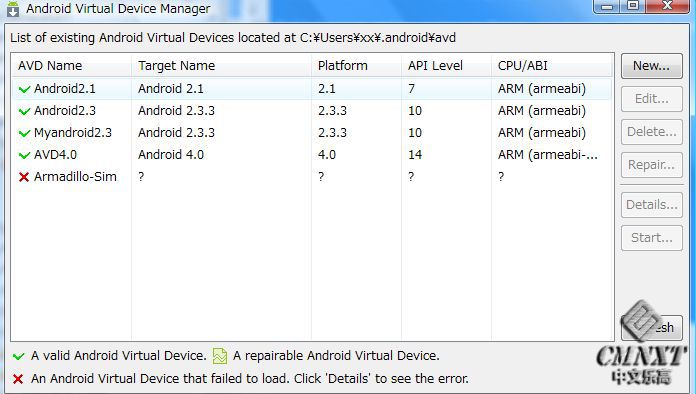The height and width of the screenshot is (394, 696).
Task: Click the ARM (armeabi) cell in the Android2.1 row
Action: click(x=542, y=89)
